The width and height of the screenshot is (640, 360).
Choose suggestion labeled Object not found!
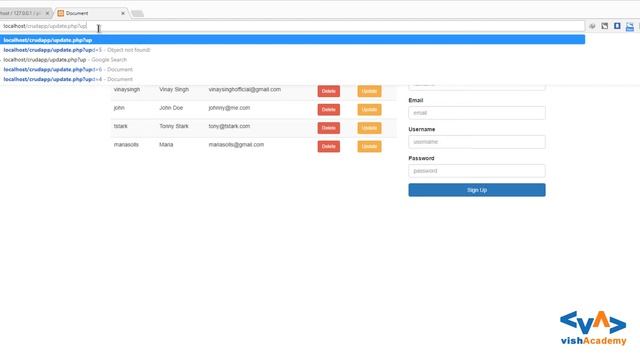tap(292, 50)
